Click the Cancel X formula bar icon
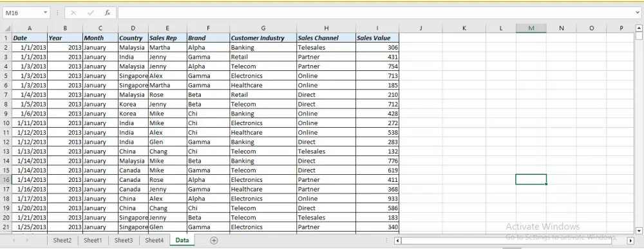The height and width of the screenshot is (249, 644). 73,13
